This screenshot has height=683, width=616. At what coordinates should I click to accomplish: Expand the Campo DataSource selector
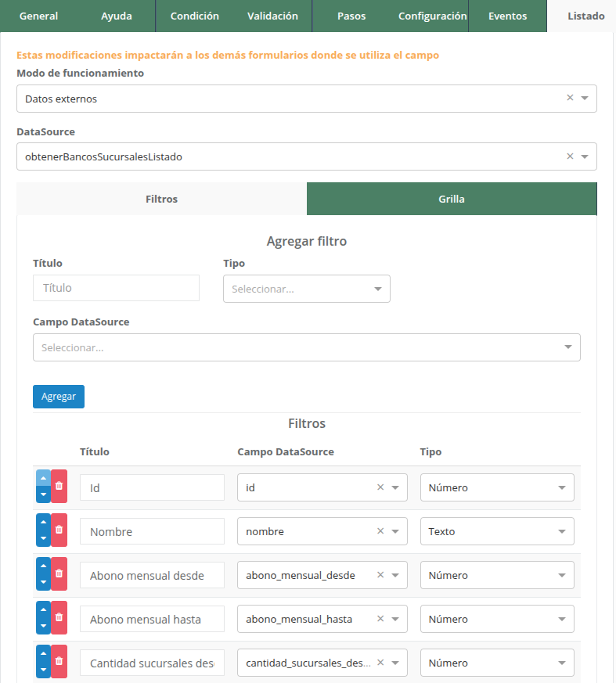[x=306, y=347]
